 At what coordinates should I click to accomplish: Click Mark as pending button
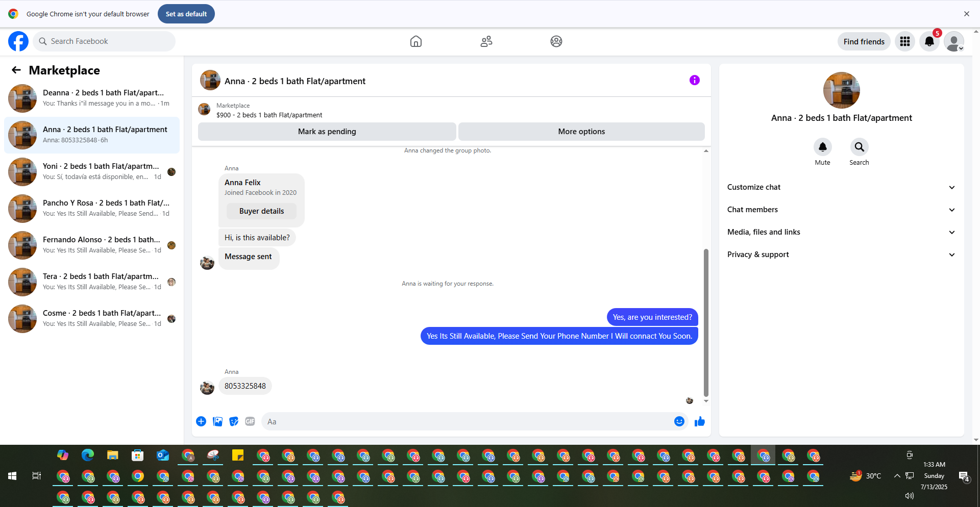327,132
